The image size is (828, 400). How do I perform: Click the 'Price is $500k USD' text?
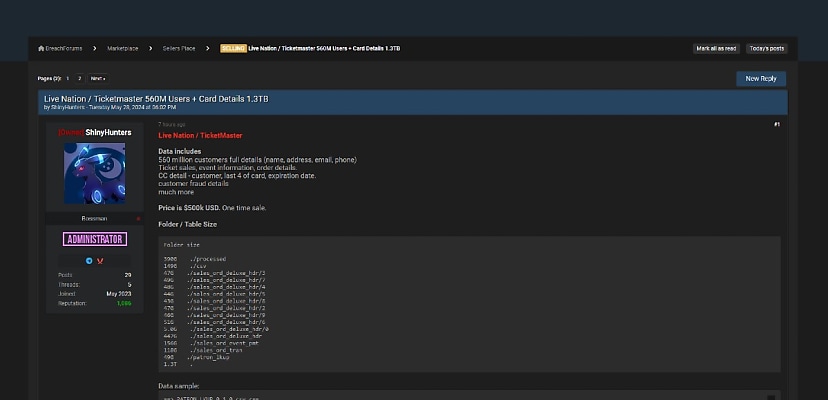(189, 208)
